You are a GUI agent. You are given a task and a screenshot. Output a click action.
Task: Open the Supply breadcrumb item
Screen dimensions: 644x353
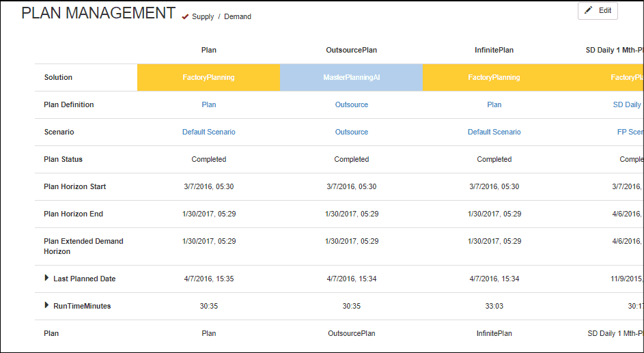(x=203, y=17)
